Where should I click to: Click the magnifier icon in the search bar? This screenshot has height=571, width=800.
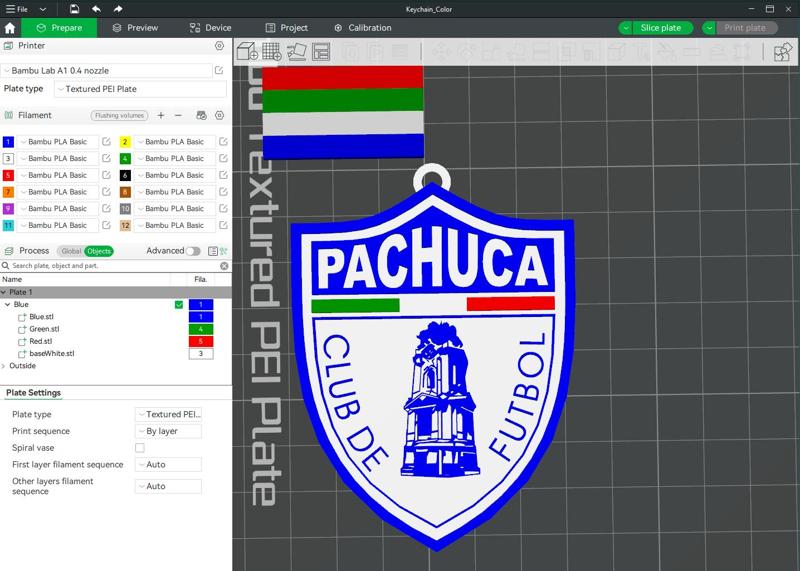tap(6, 266)
